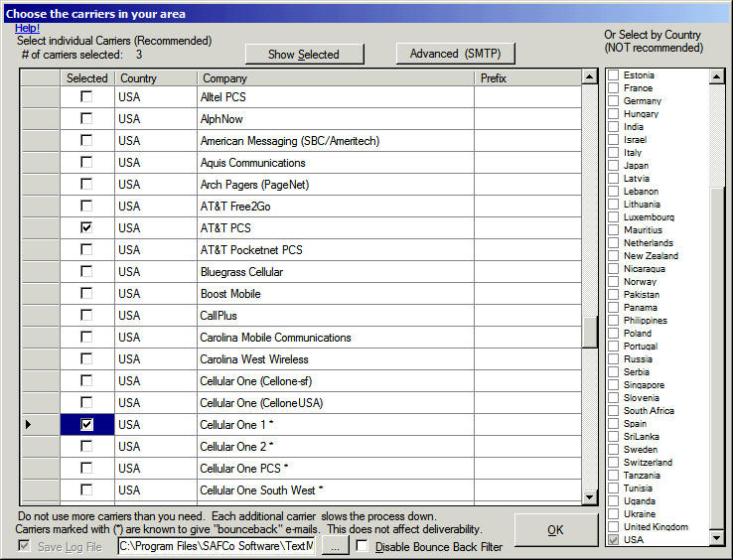Toggle the USA country checkbox
This screenshot has height=560, width=733.
[614, 539]
